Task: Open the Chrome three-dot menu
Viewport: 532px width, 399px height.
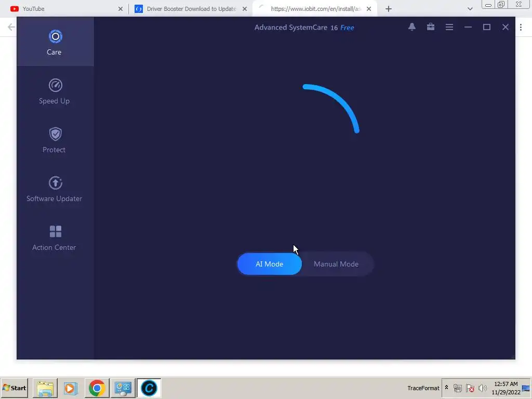Action: click(521, 27)
